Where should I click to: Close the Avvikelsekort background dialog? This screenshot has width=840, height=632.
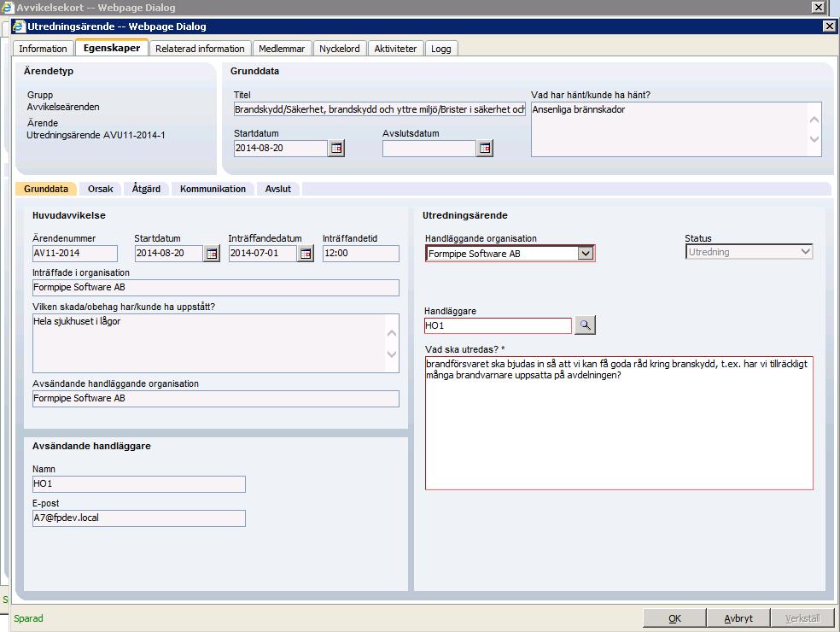point(819,7)
